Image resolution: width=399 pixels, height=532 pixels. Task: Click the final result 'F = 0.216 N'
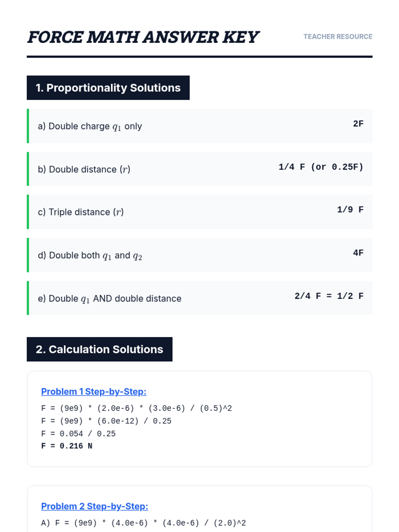[67, 446]
